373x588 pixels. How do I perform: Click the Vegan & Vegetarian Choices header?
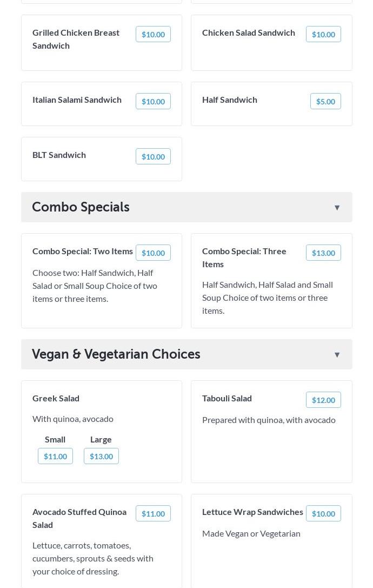[116, 354]
